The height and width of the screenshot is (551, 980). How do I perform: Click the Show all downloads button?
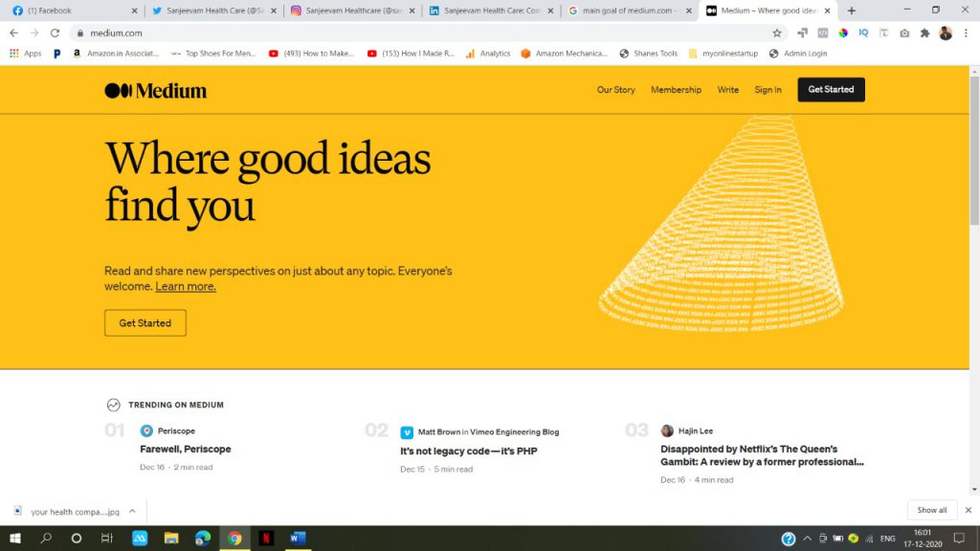click(x=932, y=511)
